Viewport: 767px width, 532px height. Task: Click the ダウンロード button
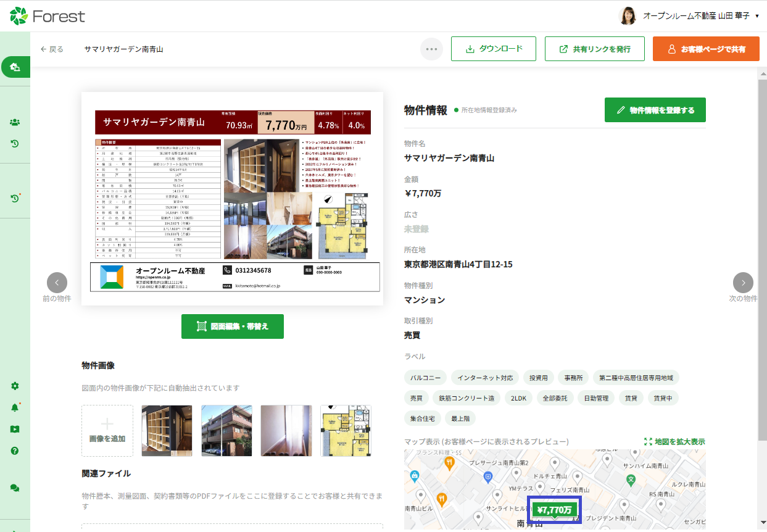pyautogui.click(x=493, y=49)
